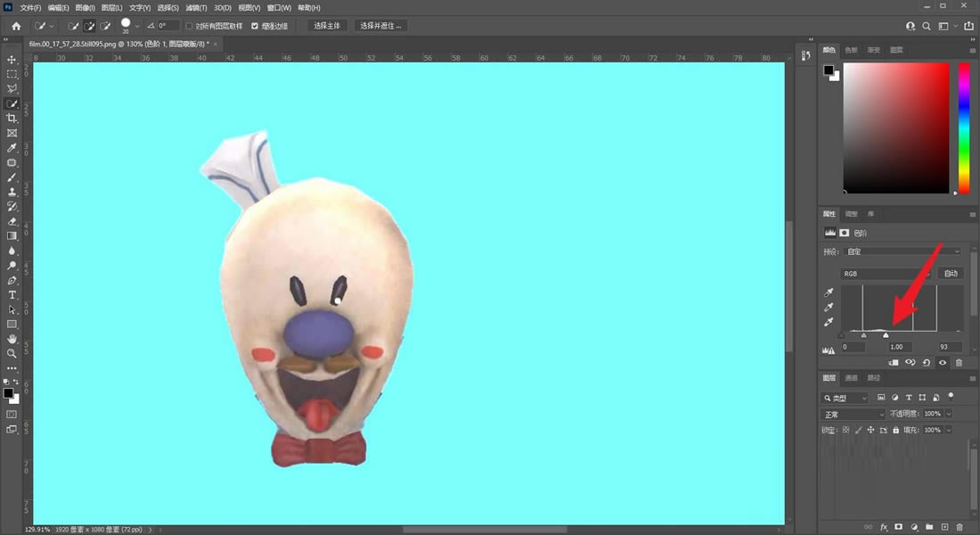Toggle adjustment layer visibility eye in Properties
Screen dimensions: 980x535
(943, 363)
